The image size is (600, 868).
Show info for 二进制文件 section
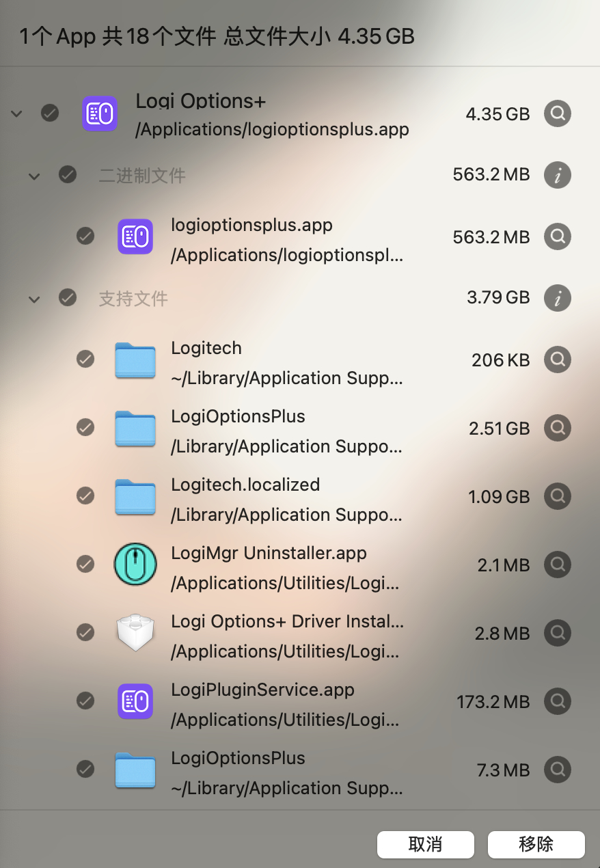(558, 175)
